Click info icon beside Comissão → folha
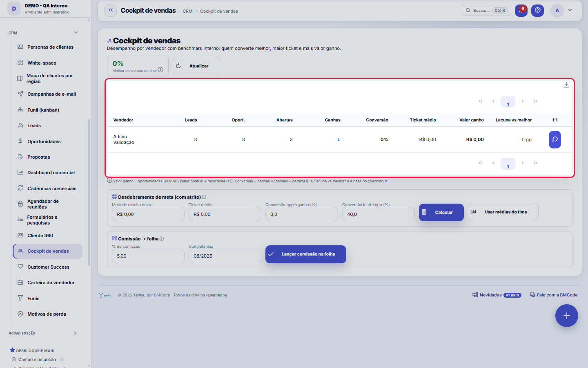 pyautogui.click(x=162, y=239)
